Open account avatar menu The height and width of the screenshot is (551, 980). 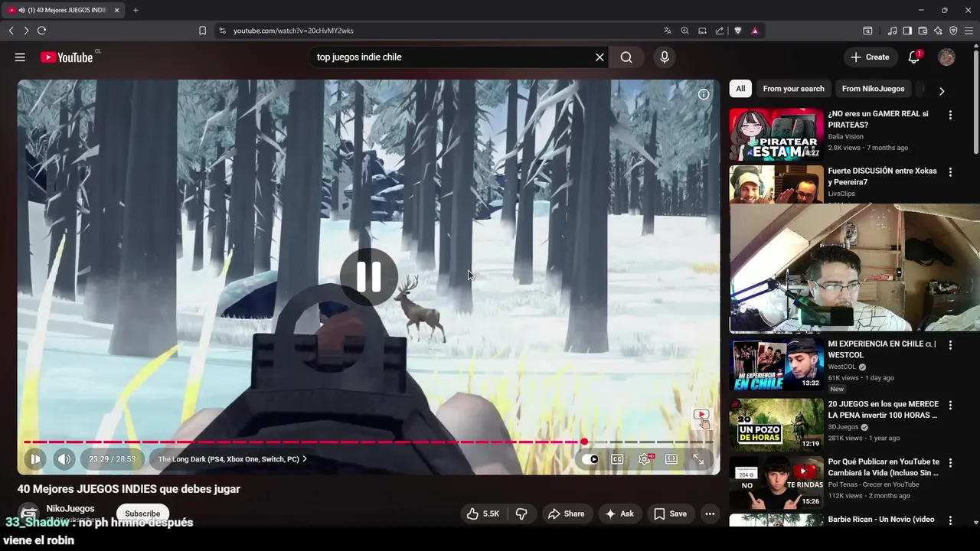point(946,57)
